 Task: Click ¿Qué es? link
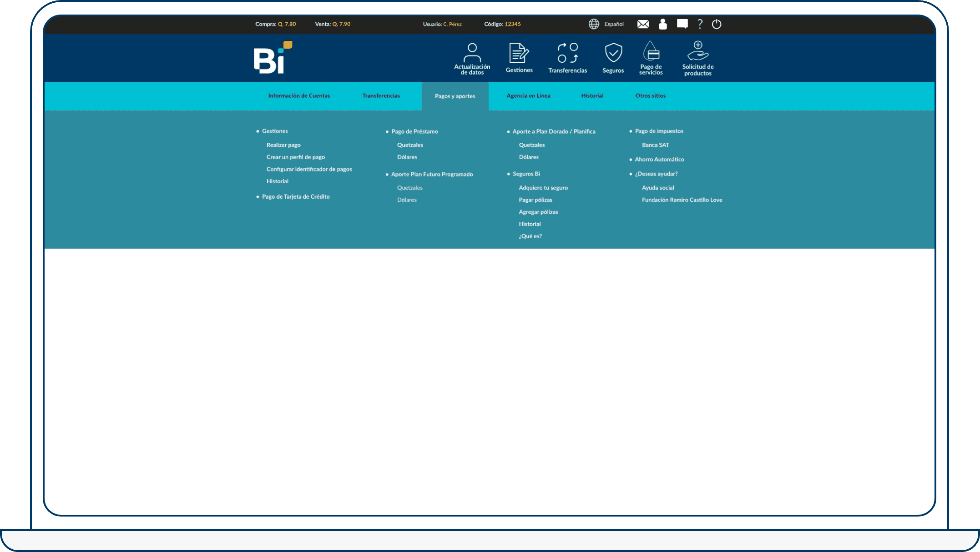[x=530, y=236]
